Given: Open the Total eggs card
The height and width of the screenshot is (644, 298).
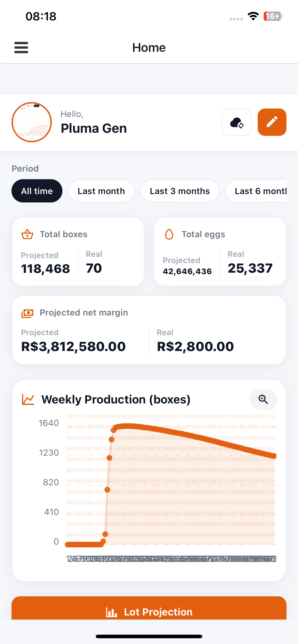Looking at the screenshot, I should [x=220, y=252].
